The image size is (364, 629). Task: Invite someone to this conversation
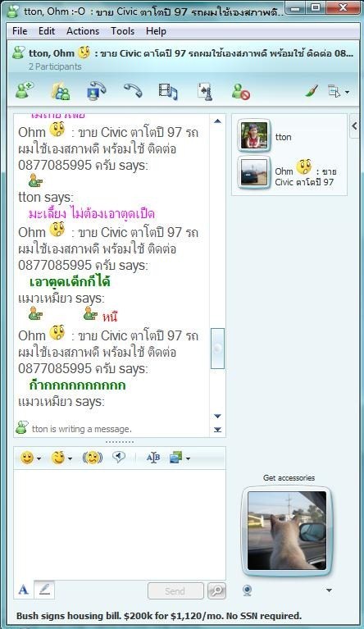(x=25, y=91)
